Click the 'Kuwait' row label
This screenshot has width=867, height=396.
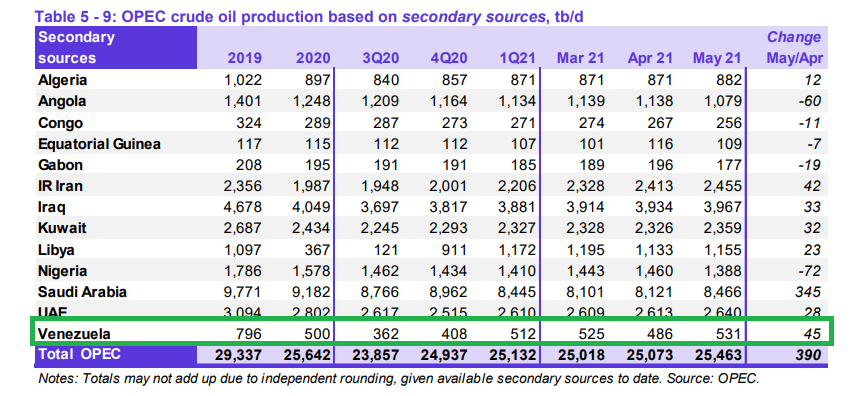62,228
